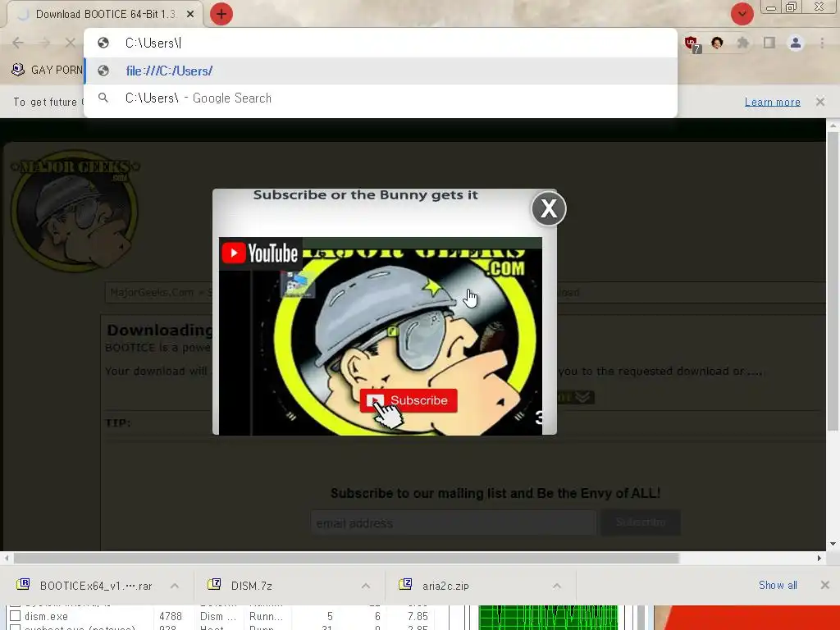Open the Learn more link in infobar
This screenshot has height=630, width=840.
[773, 102]
